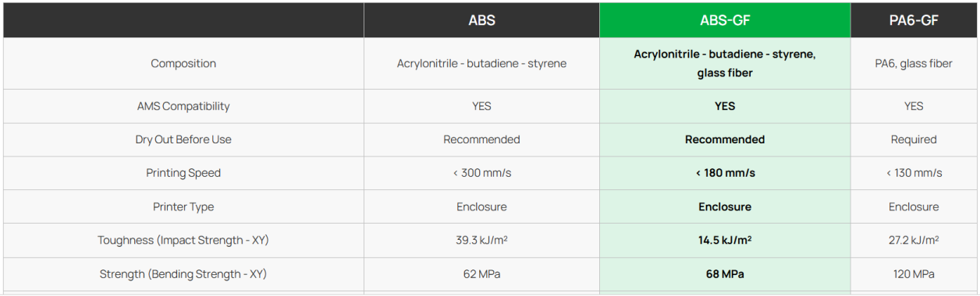Click the Printing Speed row label
Viewport: 980px width, 296px height.
183,173
